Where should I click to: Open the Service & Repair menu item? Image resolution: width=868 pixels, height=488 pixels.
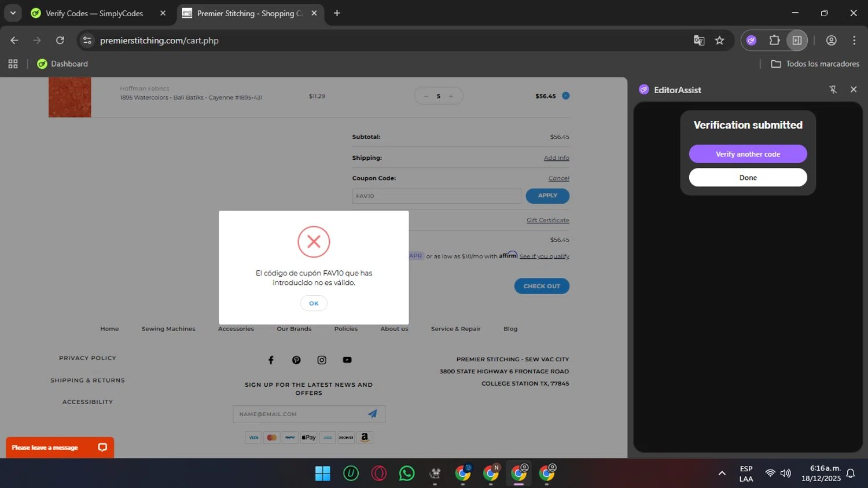coord(455,329)
